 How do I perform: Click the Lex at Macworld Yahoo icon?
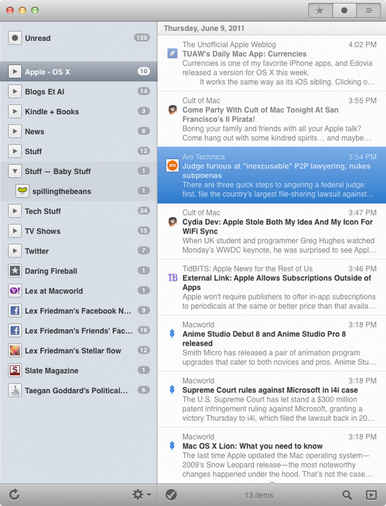[15, 291]
